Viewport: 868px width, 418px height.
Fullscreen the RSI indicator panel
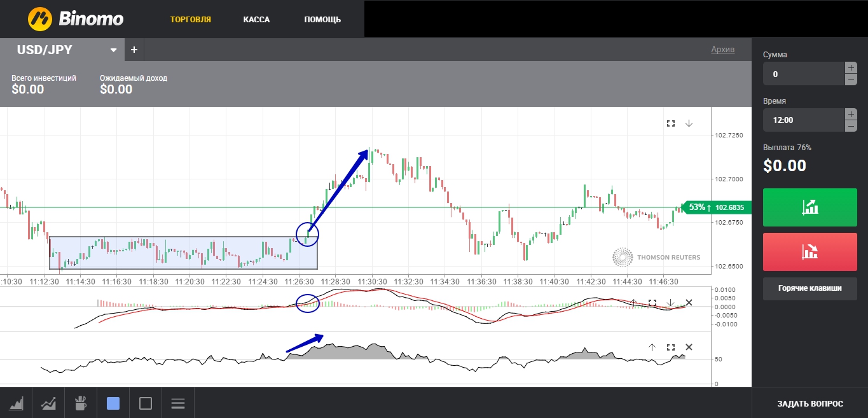(x=670, y=347)
